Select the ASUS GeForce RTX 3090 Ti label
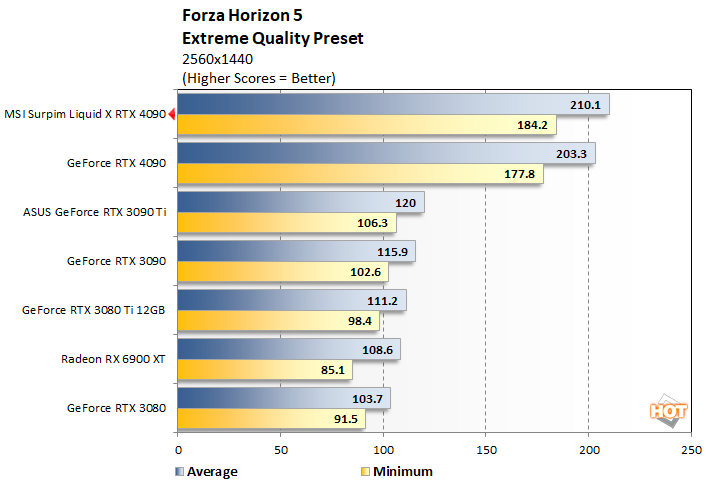 point(94,212)
